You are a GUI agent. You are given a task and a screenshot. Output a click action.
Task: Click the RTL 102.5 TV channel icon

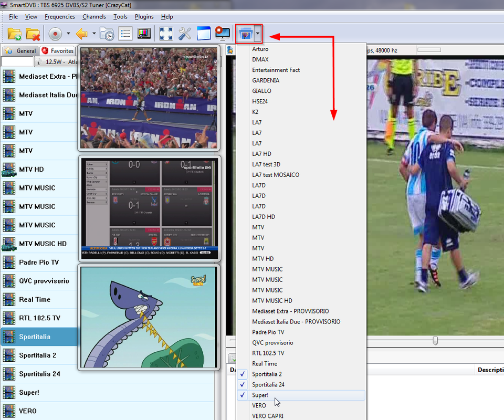click(x=9, y=318)
